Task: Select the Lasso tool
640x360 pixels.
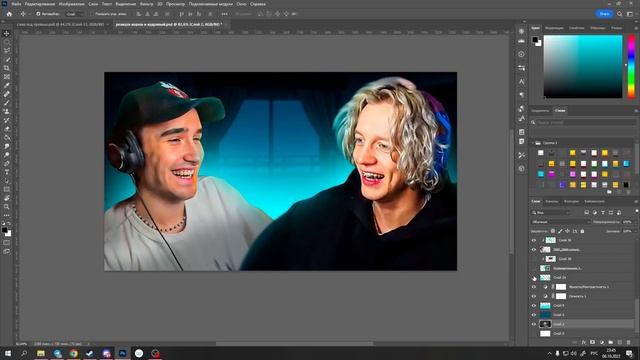Action: point(7,51)
